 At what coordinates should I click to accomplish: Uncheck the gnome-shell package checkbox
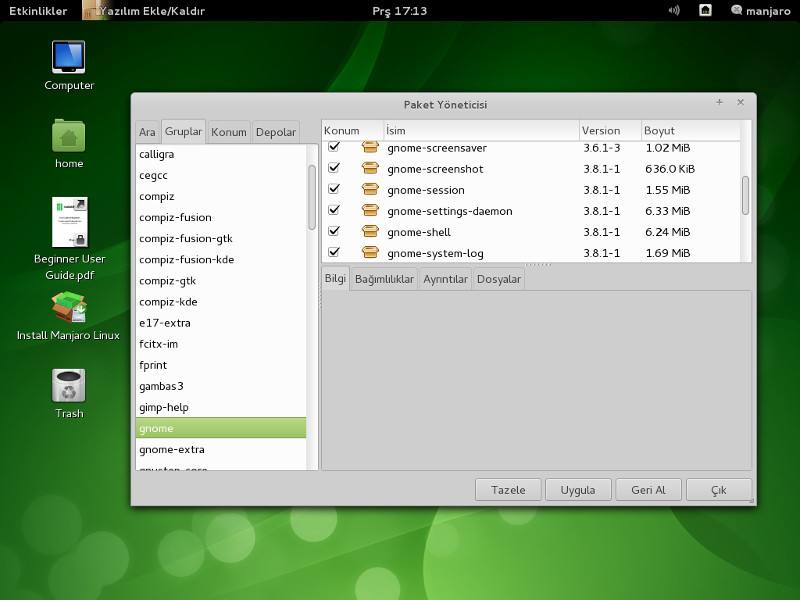[x=334, y=231]
